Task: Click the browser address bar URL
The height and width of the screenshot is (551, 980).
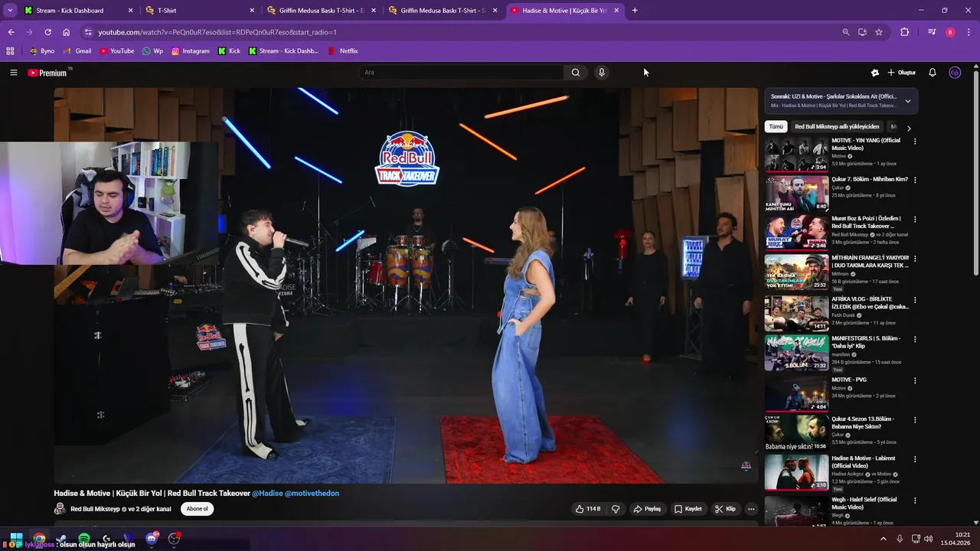Action: tap(217, 32)
